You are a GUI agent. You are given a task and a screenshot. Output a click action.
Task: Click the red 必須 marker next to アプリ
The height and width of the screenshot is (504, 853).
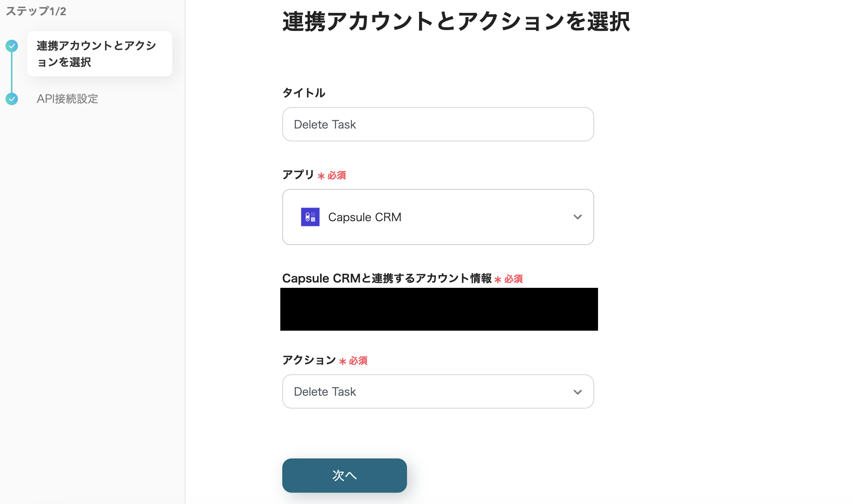pos(336,175)
